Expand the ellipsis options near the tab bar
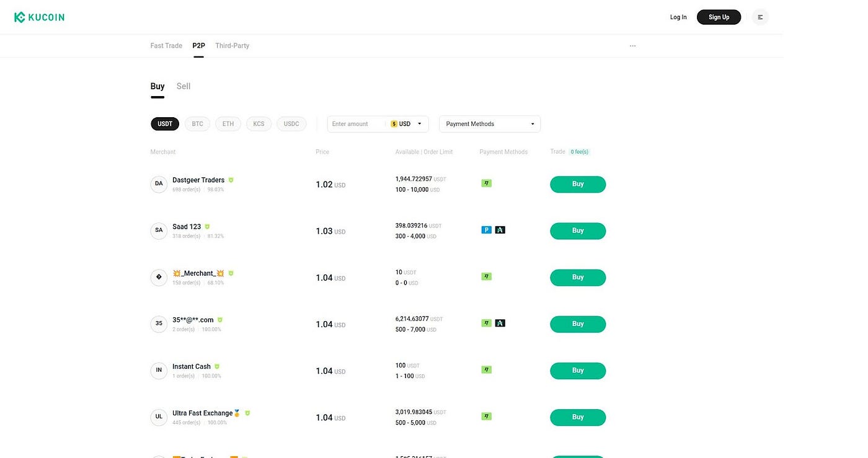Screen dimensions: 868x458 point(632,45)
